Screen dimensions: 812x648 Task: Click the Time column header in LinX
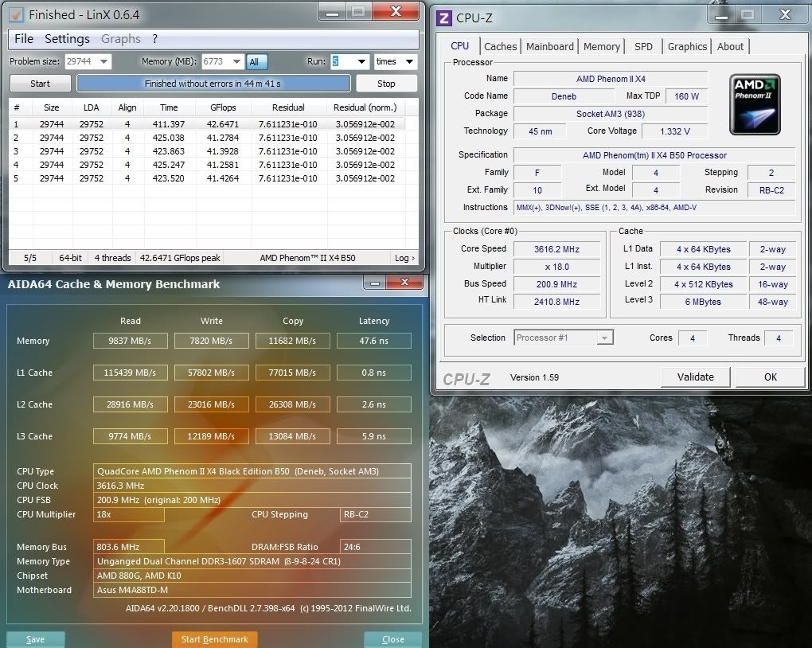[x=169, y=107]
